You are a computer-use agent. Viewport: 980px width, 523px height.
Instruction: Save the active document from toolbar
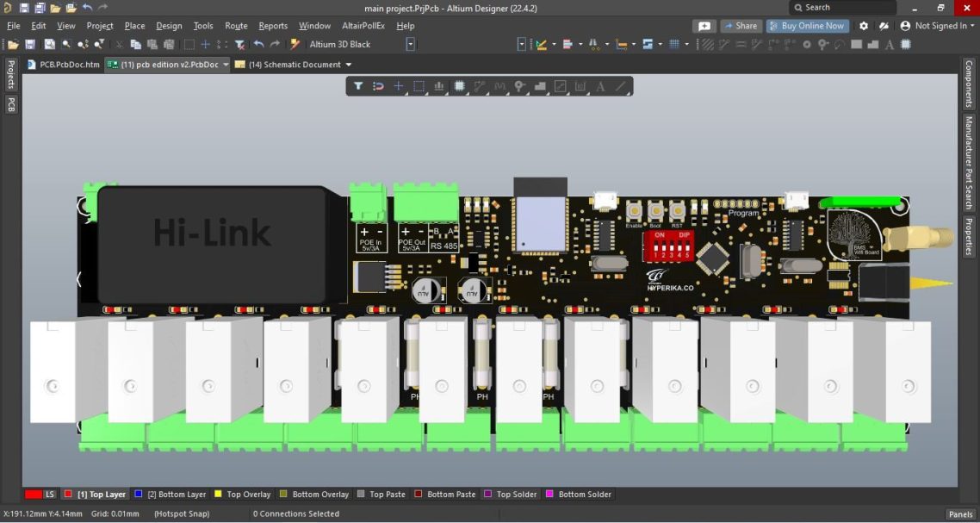[x=30, y=45]
